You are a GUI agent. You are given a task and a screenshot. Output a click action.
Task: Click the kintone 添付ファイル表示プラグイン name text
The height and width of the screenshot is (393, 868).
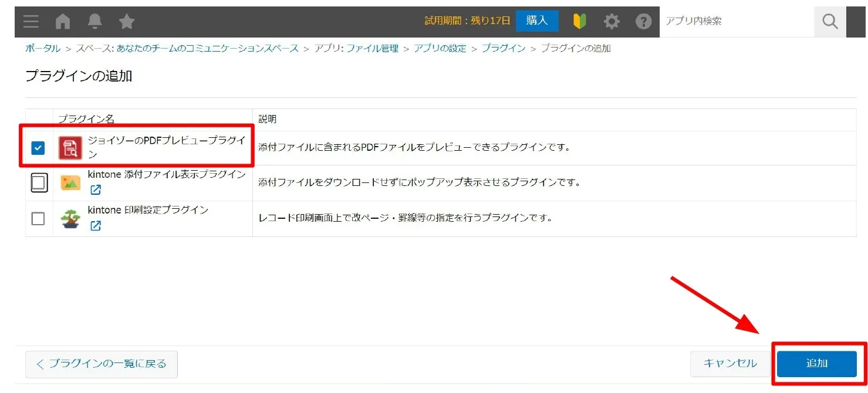[167, 175]
